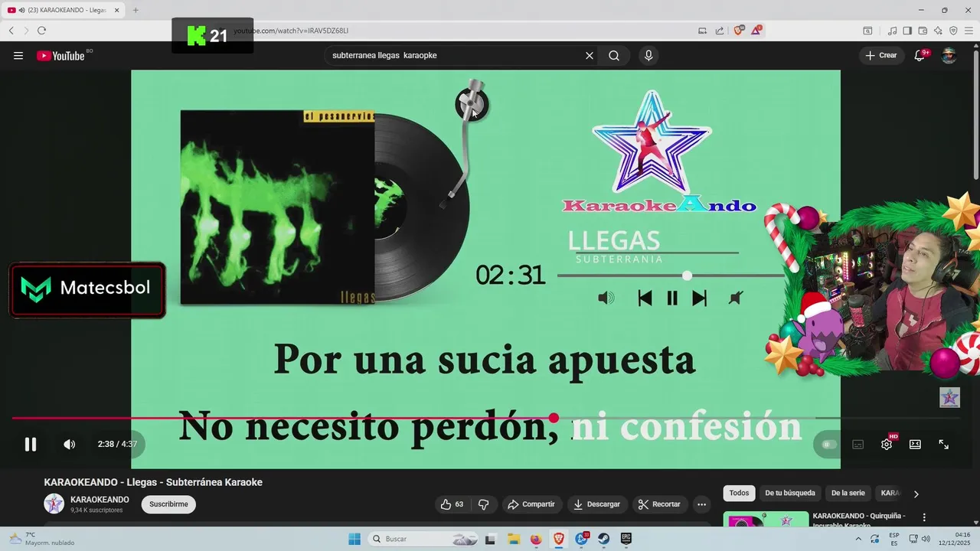Toggle the browser sidebar panel

pos(907,31)
